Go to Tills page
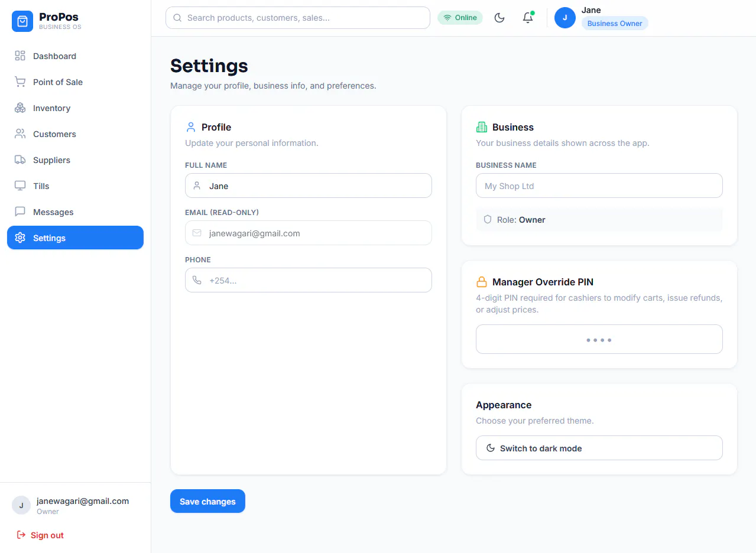Image resolution: width=756 pixels, height=553 pixels. 75,186
